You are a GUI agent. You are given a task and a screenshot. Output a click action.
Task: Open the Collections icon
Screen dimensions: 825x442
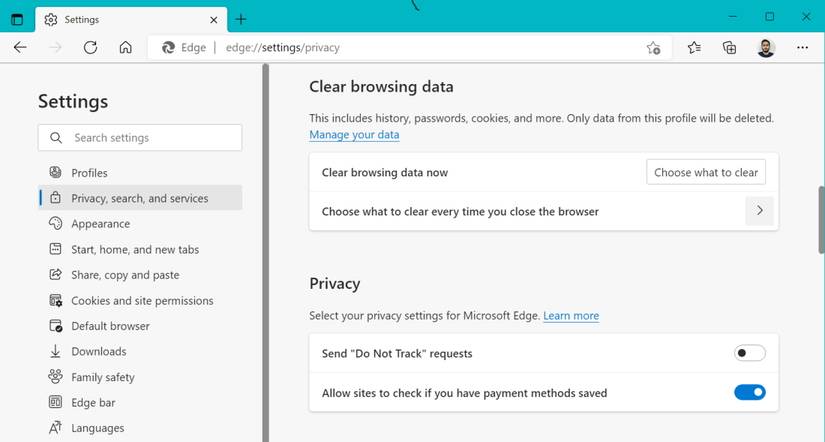730,47
